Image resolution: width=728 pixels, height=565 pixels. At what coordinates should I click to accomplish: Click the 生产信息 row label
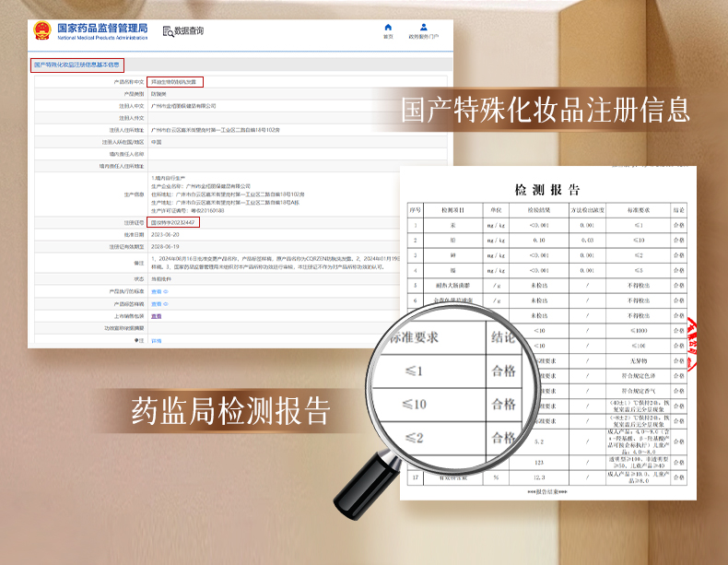click(135, 194)
